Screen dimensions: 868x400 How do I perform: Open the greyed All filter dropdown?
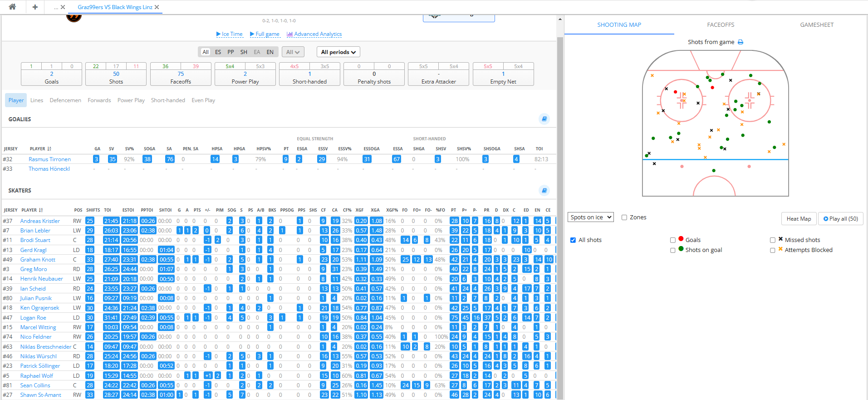[x=293, y=52]
